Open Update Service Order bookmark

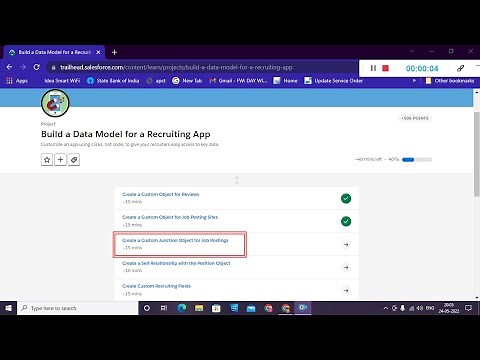[x=333, y=81]
